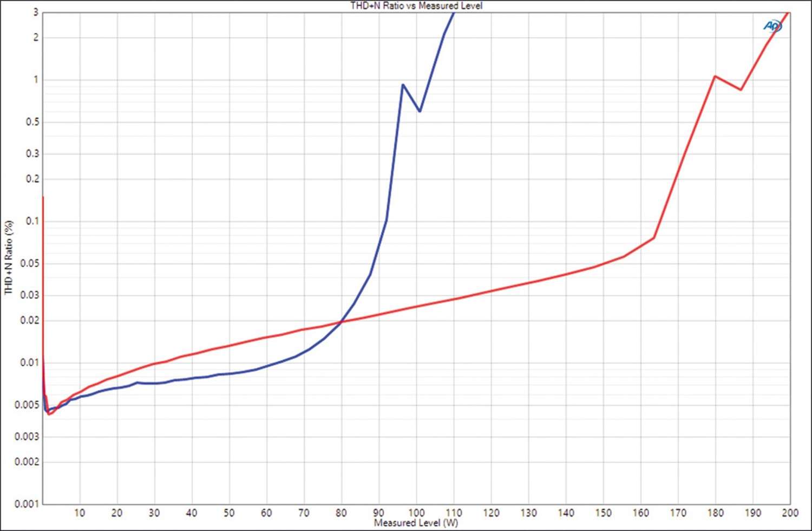Select the x-axis tick label 50
The height and width of the screenshot is (531, 812).
coord(229,513)
